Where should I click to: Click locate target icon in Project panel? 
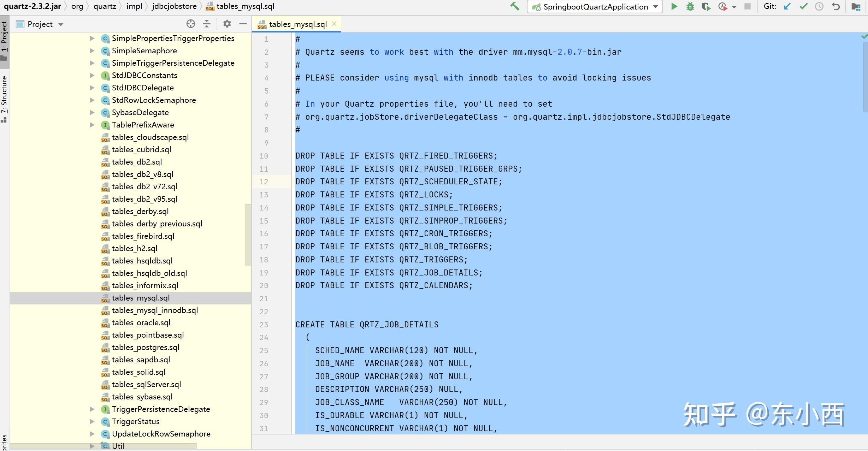coord(191,24)
